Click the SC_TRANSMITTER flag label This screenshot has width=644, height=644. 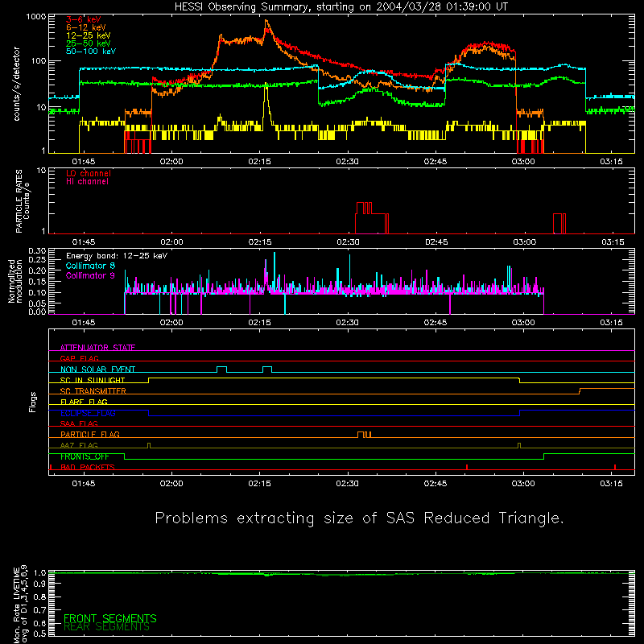[93, 390]
